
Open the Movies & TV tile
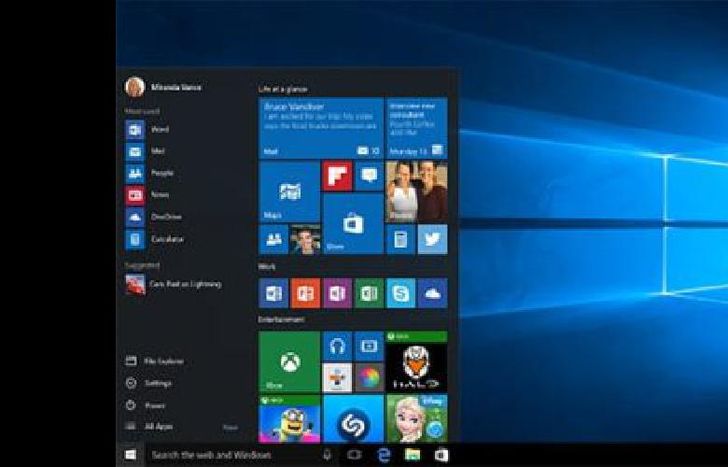369,346
